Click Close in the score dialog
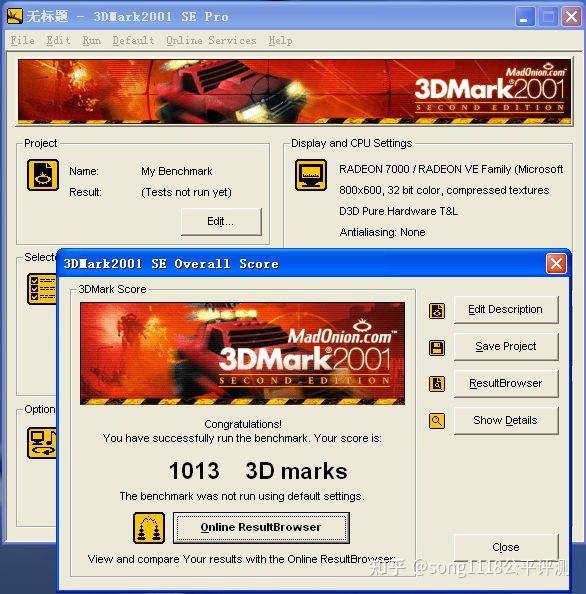Viewport: 586px width, 594px height. [x=506, y=547]
